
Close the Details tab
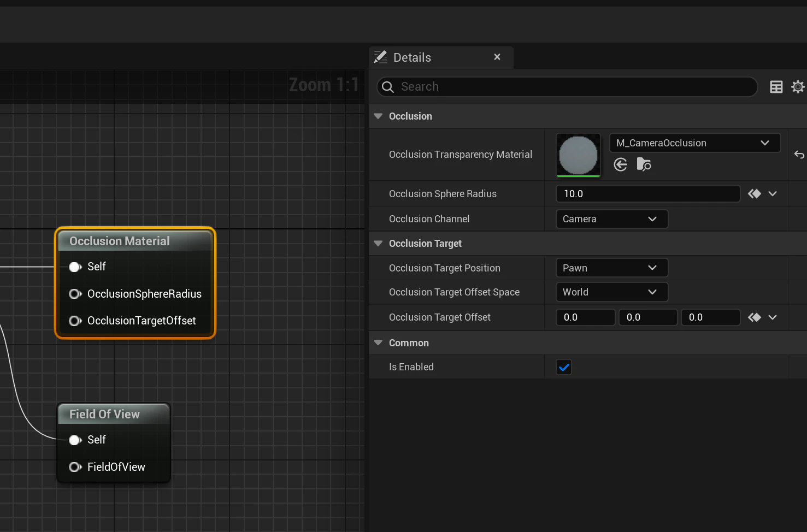pos(497,57)
